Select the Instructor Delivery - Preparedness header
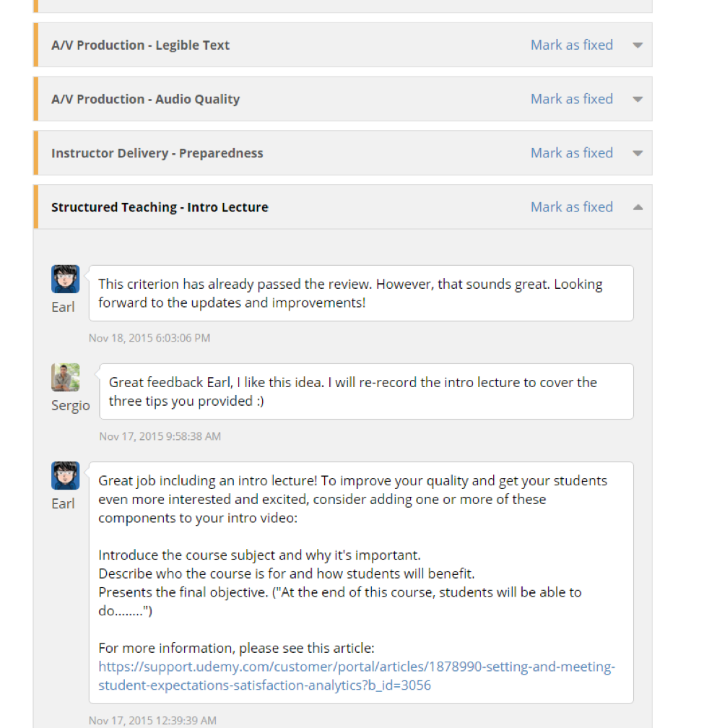The image size is (704, 728). [x=157, y=153]
